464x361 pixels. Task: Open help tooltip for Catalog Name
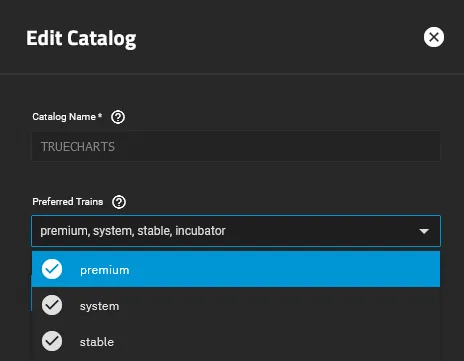(x=118, y=117)
